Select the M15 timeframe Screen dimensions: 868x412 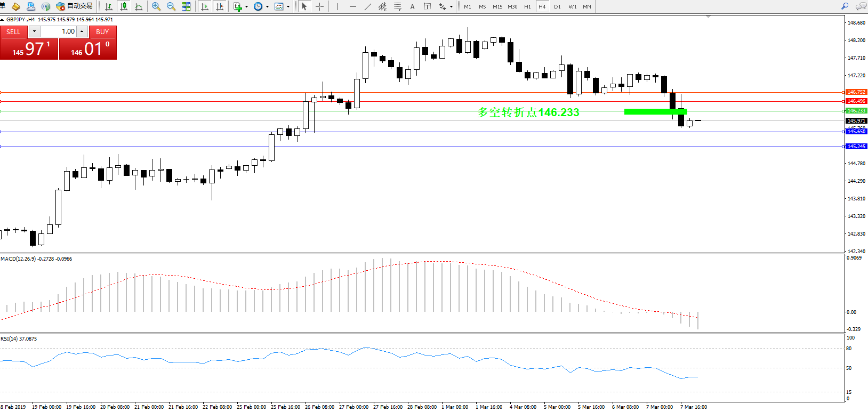click(x=497, y=6)
